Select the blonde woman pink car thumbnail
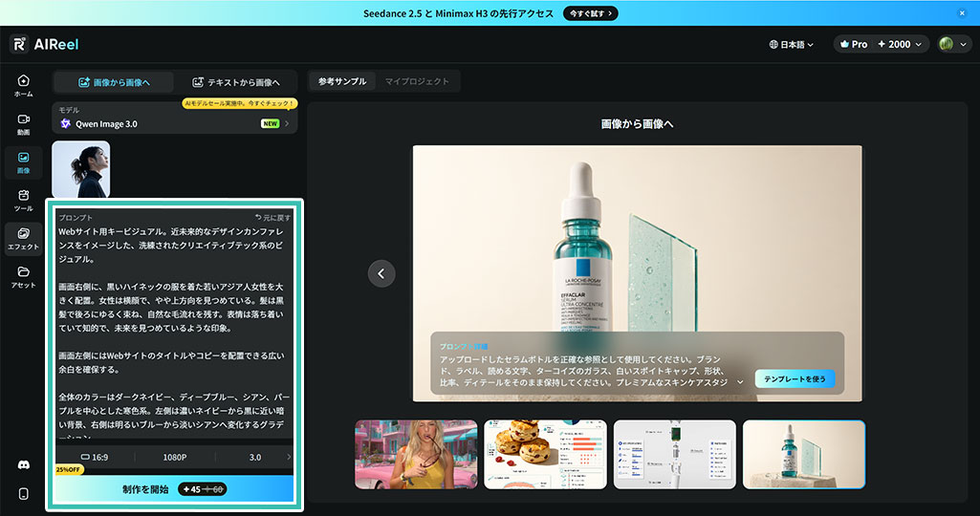Viewport: 980px width, 516px height. click(416, 454)
